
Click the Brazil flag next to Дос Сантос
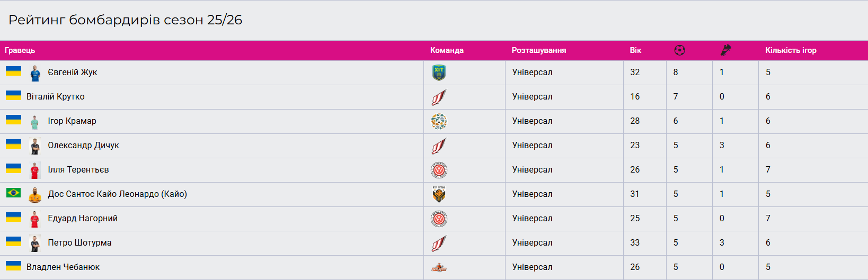coord(13,193)
